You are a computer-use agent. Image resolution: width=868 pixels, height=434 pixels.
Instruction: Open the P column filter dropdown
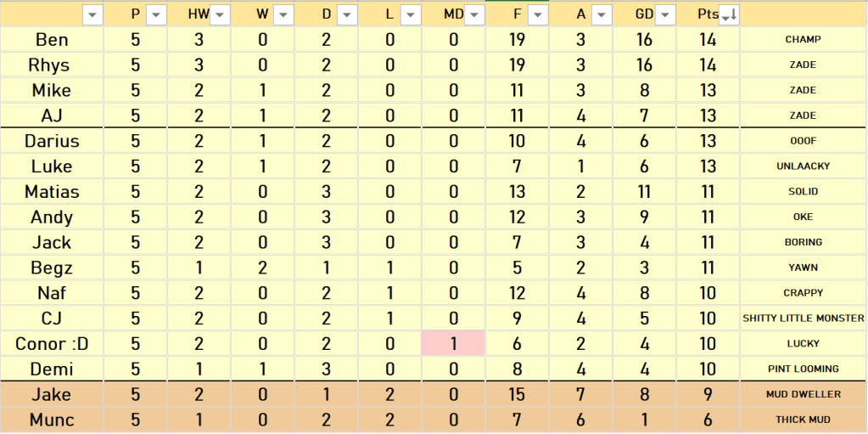tap(156, 14)
